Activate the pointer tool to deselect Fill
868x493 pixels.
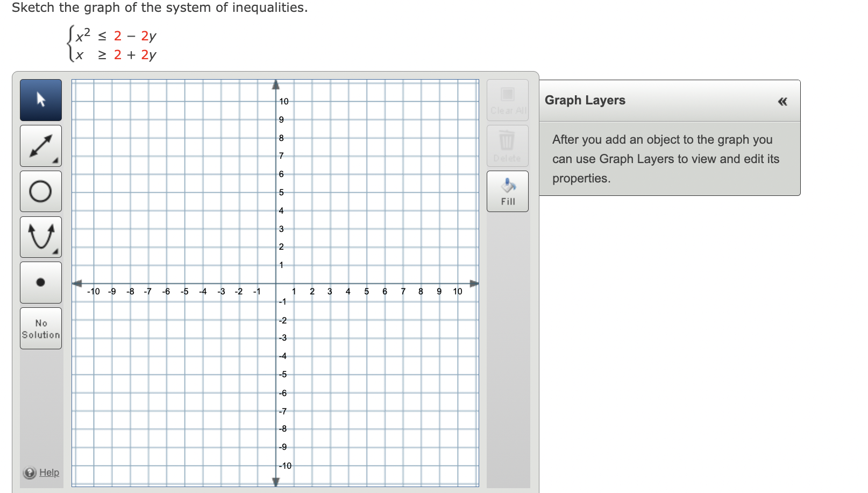[40, 100]
